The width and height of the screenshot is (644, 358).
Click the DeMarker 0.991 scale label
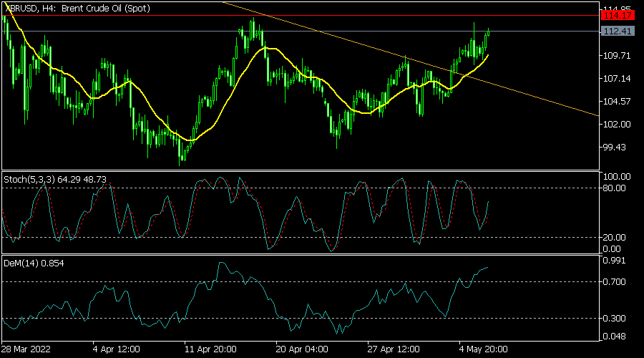tap(614, 261)
